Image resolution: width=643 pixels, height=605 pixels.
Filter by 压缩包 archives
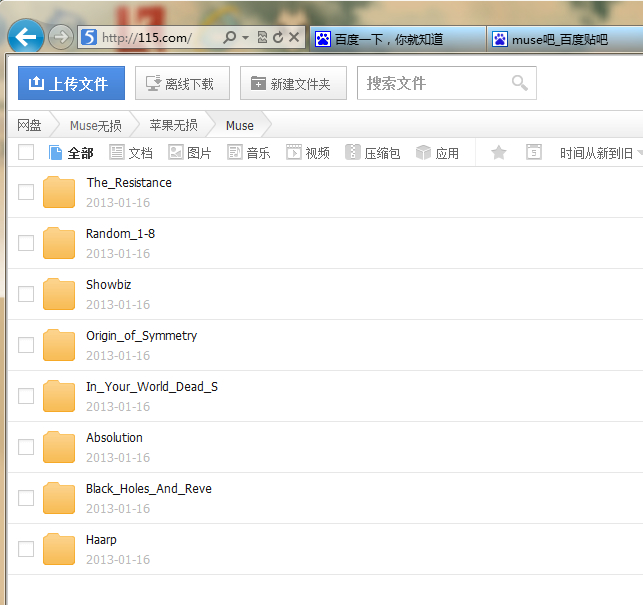point(372,153)
